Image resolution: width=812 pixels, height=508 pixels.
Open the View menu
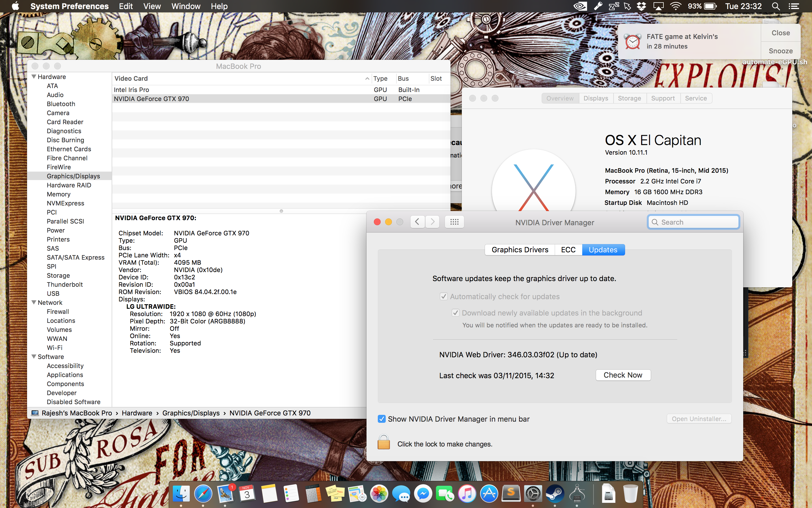click(x=152, y=6)
